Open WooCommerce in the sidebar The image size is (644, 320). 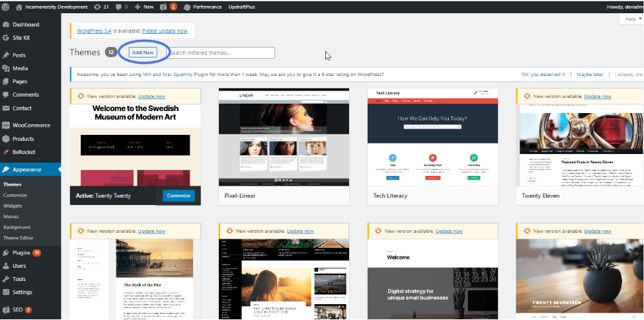(30, 125)
